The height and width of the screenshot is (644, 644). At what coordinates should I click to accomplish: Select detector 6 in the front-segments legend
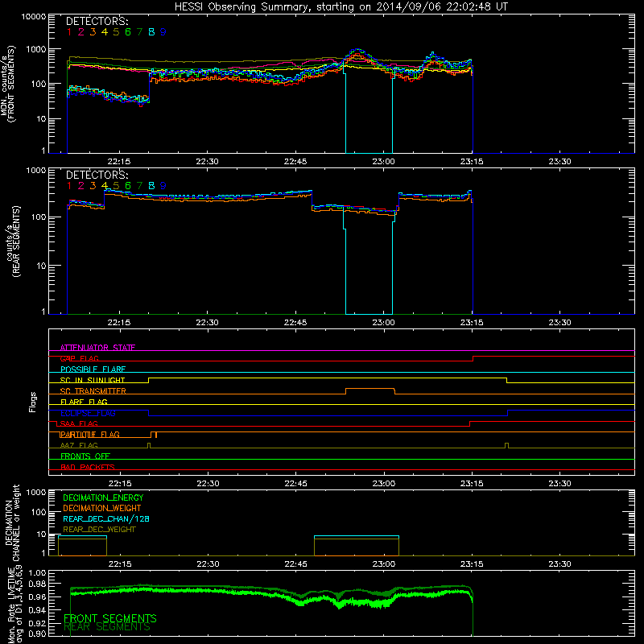[x=128, y=32]
